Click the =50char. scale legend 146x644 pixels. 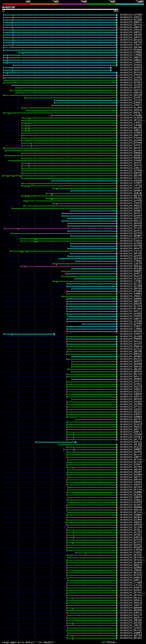click(x=109, y=642)
